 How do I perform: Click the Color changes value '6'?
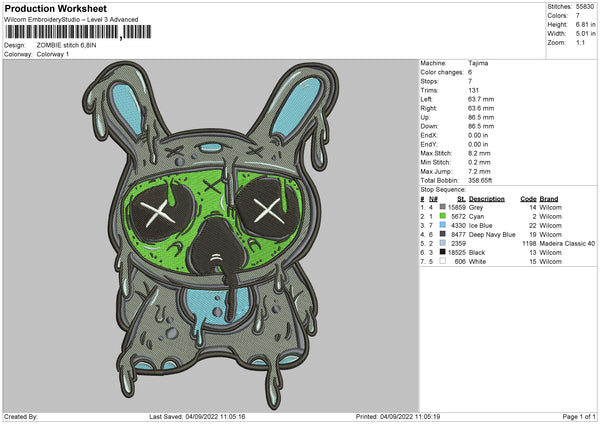click(x=470, y=72)
